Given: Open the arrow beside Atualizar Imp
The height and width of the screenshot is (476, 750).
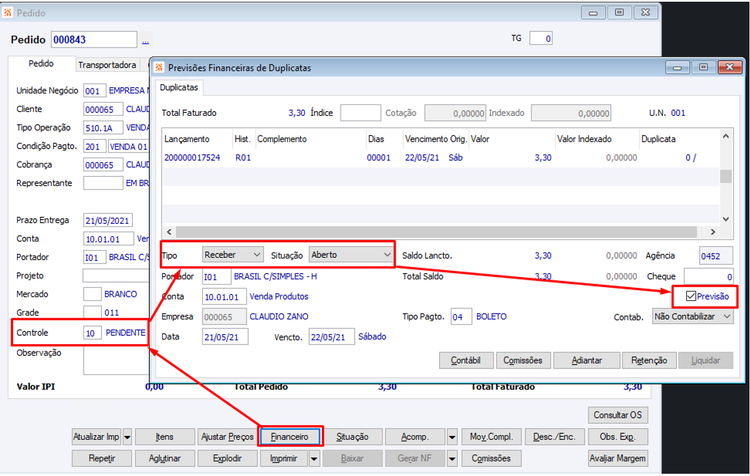Looking at the screenshot, I should [127, 437].
